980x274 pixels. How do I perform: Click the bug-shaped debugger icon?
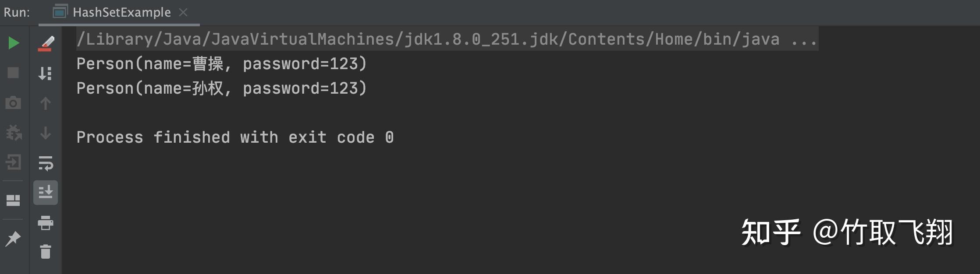14,133
